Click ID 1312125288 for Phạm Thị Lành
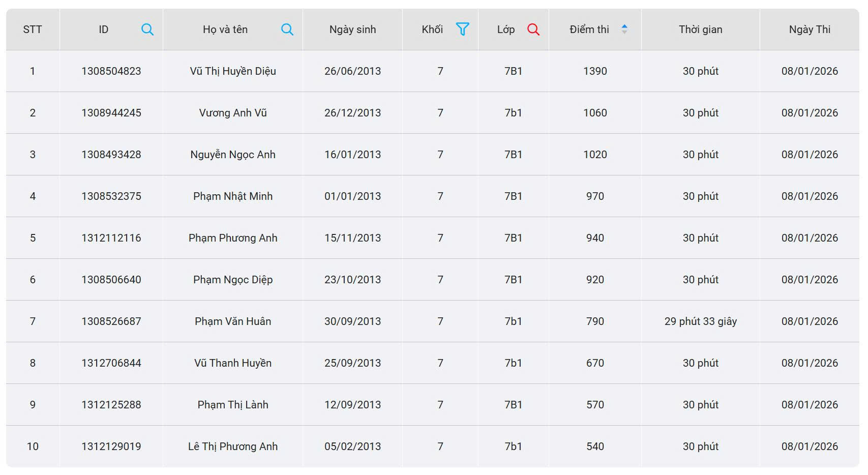The width and height of the screenshot is (868, 475). coord(111,405)
